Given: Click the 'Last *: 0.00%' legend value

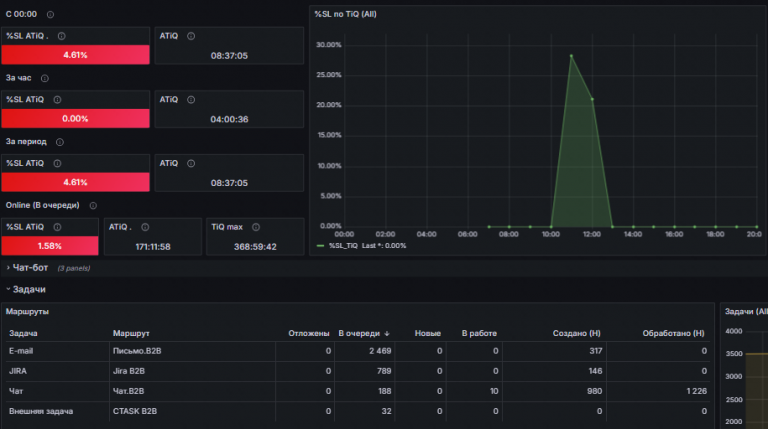Looking at the screenshot, I should pyautogui.click(x=384, y=246).
